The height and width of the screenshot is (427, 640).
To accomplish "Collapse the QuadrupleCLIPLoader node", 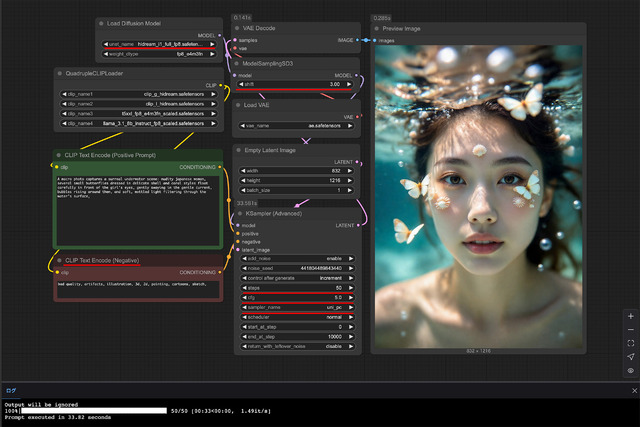I will tap(62, 73).
